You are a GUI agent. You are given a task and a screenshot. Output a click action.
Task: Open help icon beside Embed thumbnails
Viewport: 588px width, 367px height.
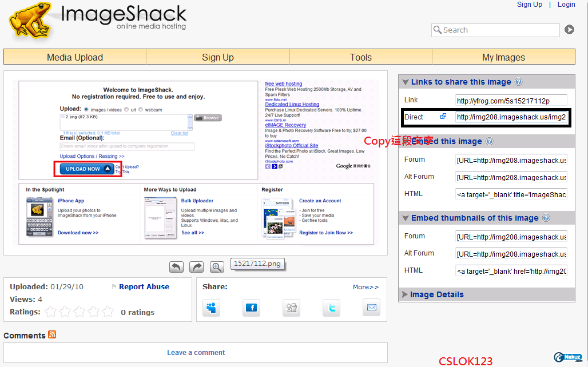tap(546, 218)
